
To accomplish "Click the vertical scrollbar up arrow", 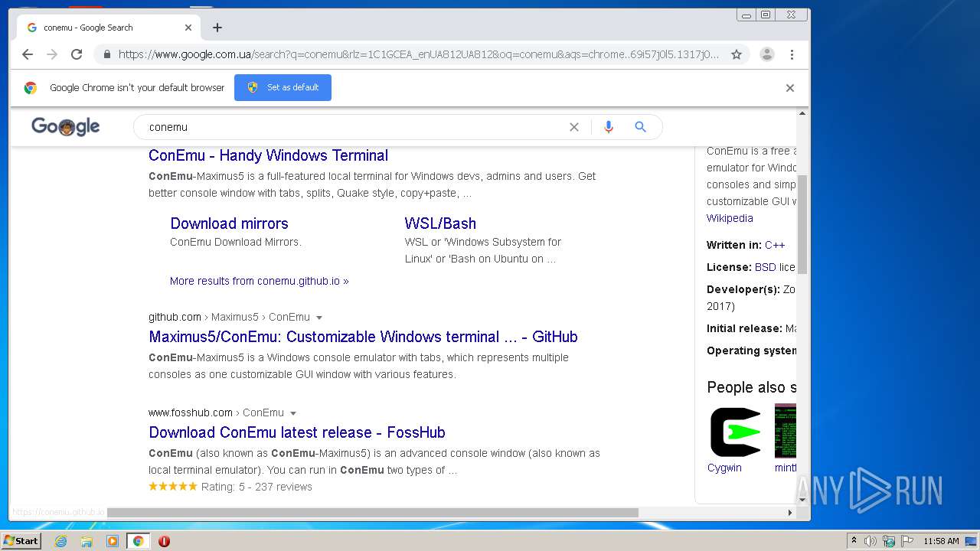I will click(x=802, y=113).
